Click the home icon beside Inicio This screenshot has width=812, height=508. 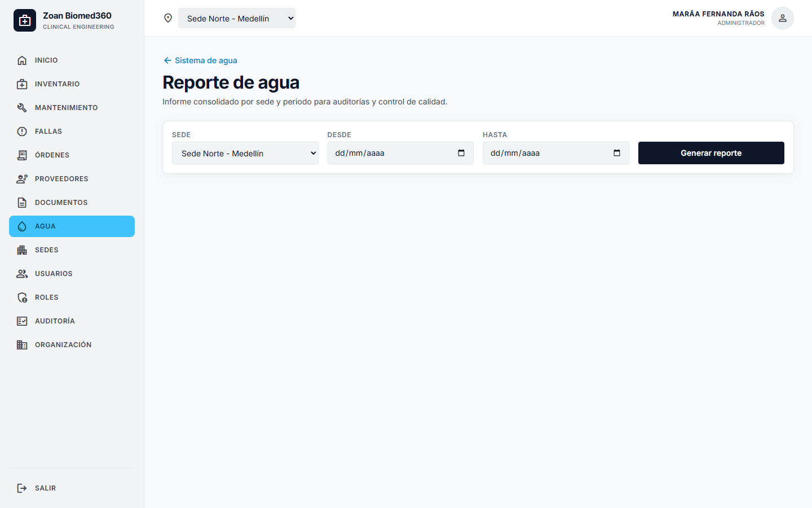tap(22, 60)
